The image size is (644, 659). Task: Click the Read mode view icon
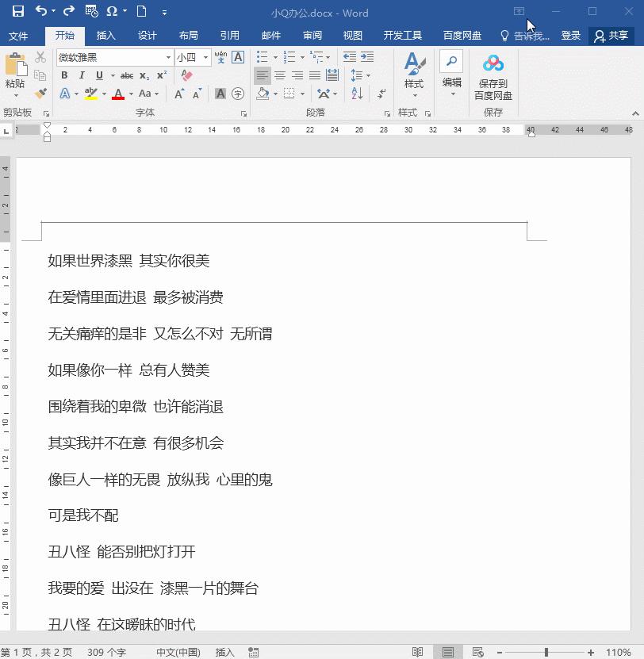click(x=417, y=652)
